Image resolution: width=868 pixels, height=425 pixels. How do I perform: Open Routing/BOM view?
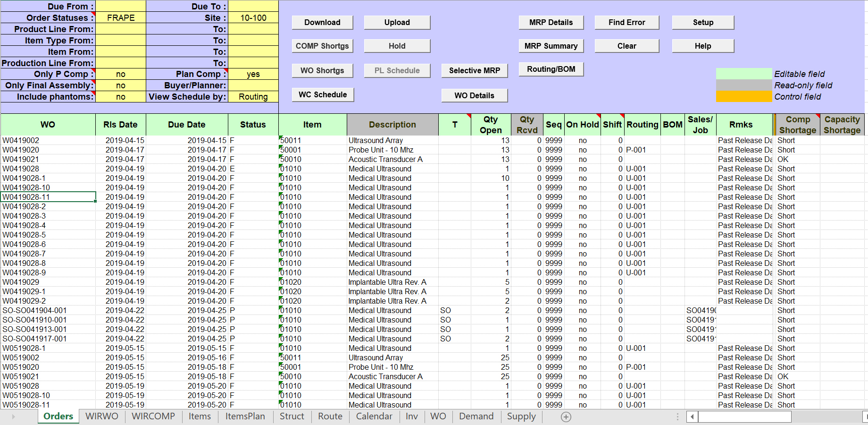tap(551, 69)
